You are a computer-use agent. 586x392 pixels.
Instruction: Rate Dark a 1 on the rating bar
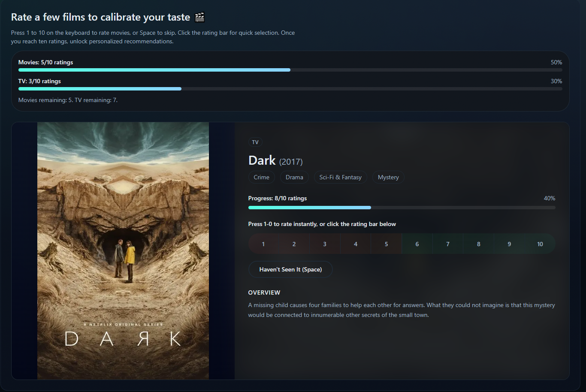coord(263,244)
